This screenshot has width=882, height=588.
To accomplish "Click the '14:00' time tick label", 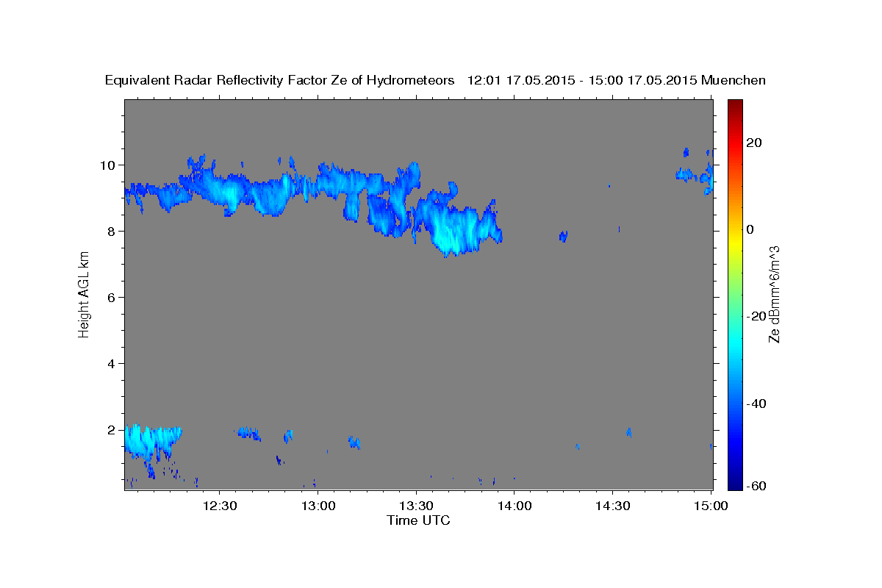I will (x=514, y=506).
